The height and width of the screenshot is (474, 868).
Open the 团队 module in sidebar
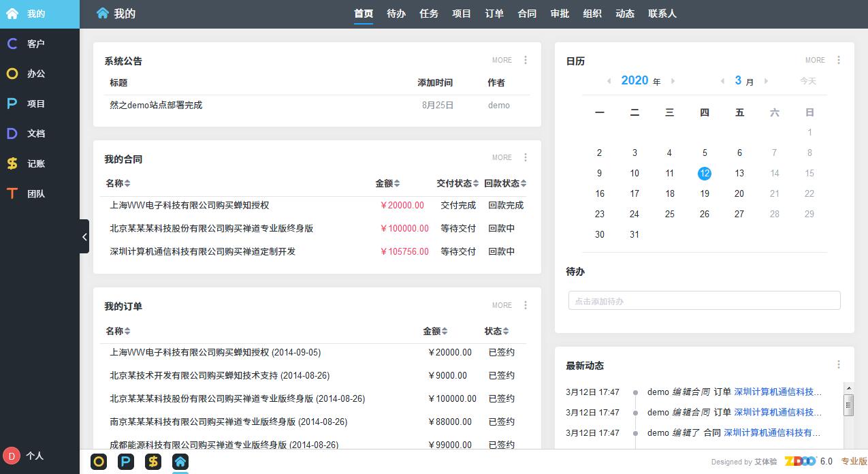tap(35, 193)
